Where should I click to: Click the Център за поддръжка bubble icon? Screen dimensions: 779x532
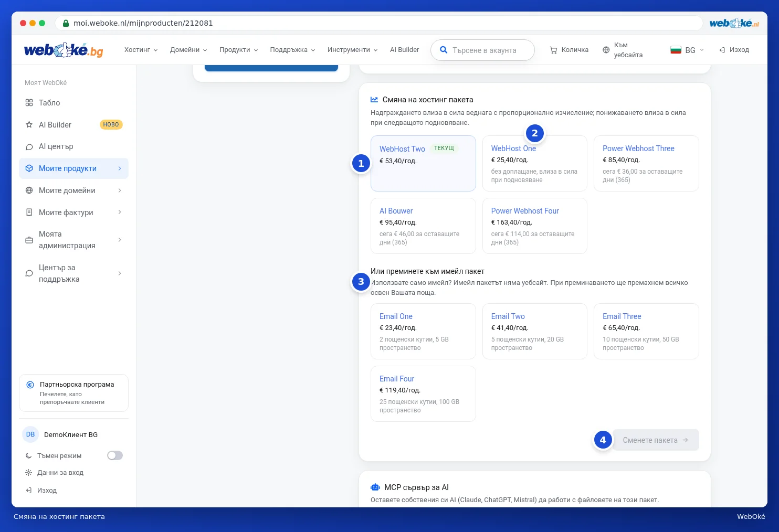click(x=29, y=273)
